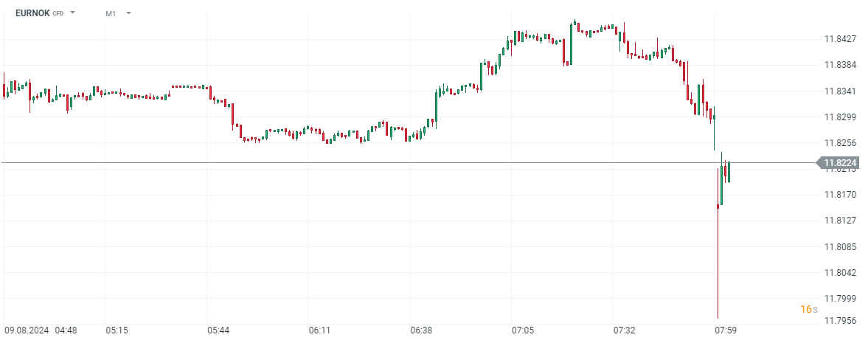868x343 pixels.
Task: Click the 07:59 time axis label
Action: [x=726, y=330]
